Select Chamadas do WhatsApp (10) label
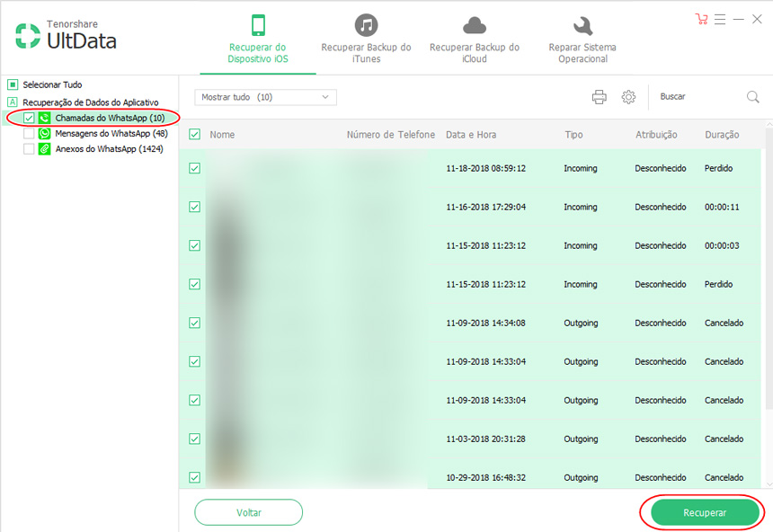The image size is (773, 532). (x=110, y=118)
